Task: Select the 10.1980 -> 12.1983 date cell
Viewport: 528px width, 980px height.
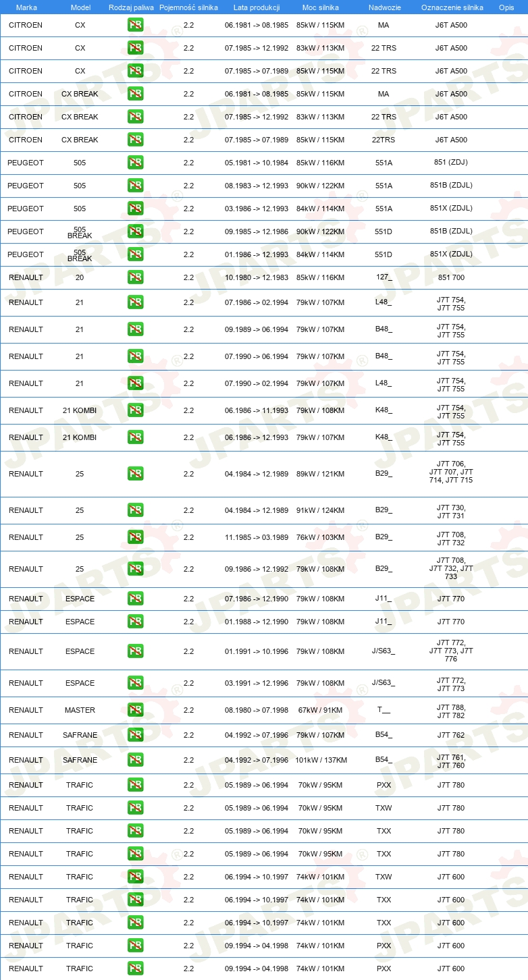Action: pyautogui.click(x=257, y=277)
